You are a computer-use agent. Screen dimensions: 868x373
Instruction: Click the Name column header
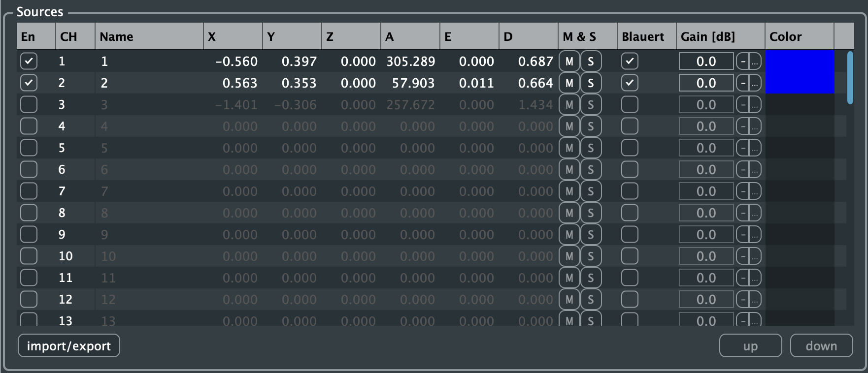tap(149, 36)
